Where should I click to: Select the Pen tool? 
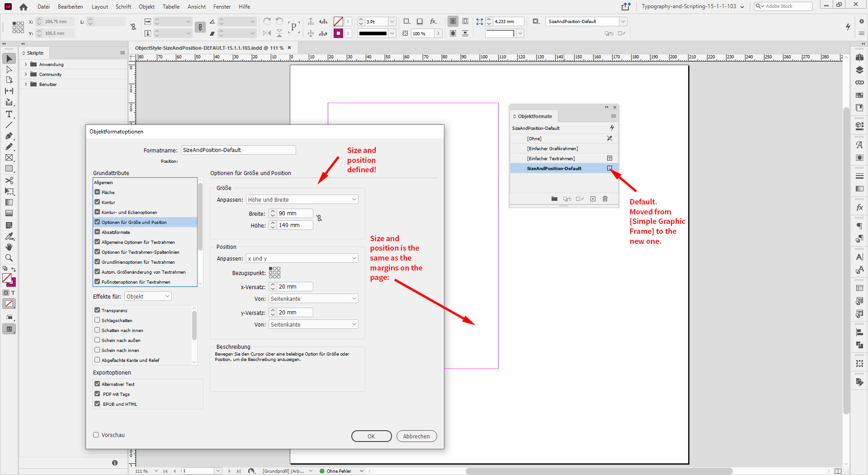[x=9, y=136]
